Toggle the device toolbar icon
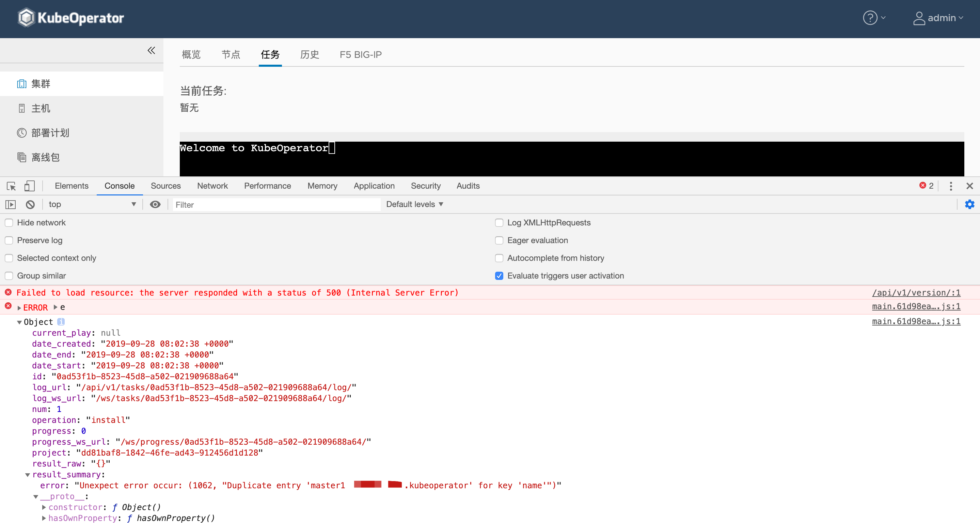The image size is (980, 523). [x=29, y=186]
